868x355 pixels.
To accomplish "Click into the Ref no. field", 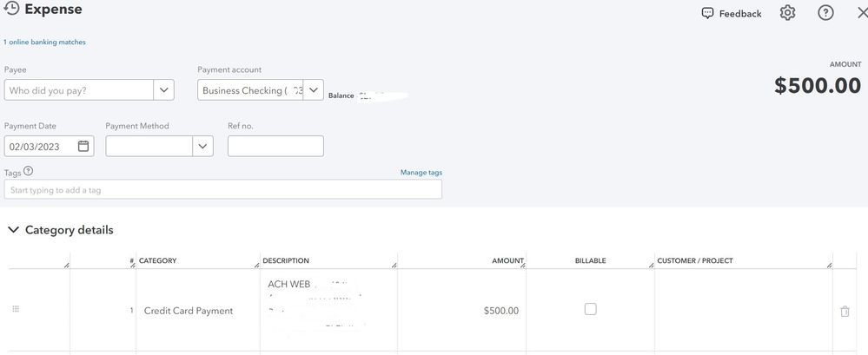I will pos(275,146).
